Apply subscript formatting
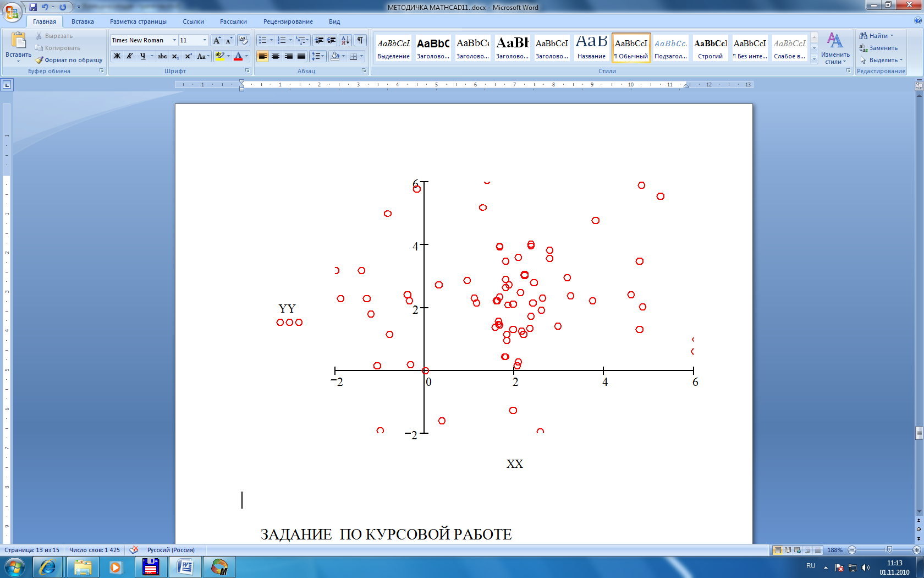 pyautogui.click(x=175, y=56)
